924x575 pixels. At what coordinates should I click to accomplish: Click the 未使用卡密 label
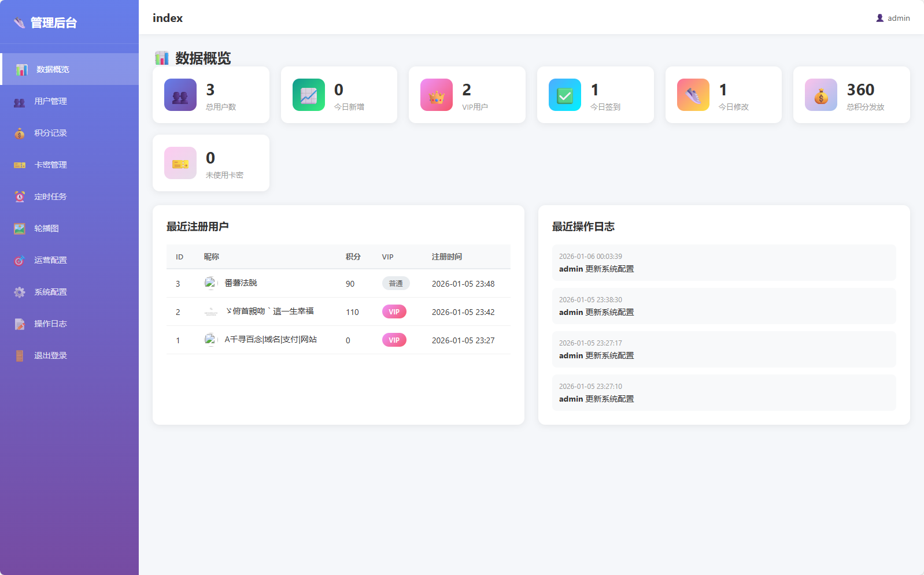[224, 175]
